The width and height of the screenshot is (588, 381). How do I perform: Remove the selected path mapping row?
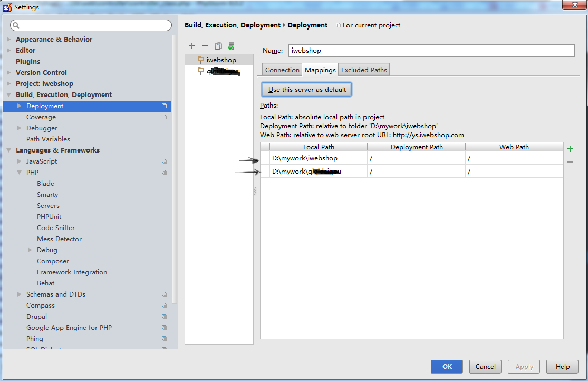pos(570,161)
